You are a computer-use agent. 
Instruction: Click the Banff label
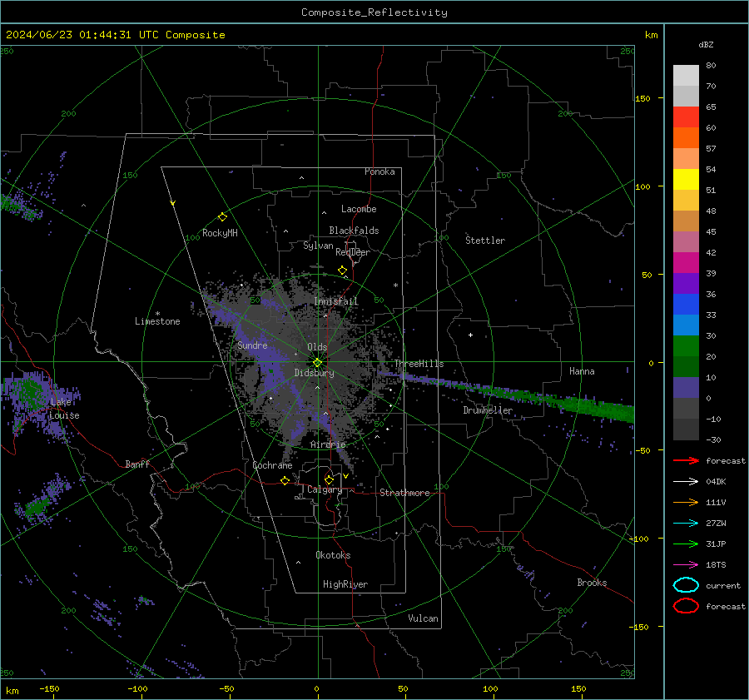[137, 464]
